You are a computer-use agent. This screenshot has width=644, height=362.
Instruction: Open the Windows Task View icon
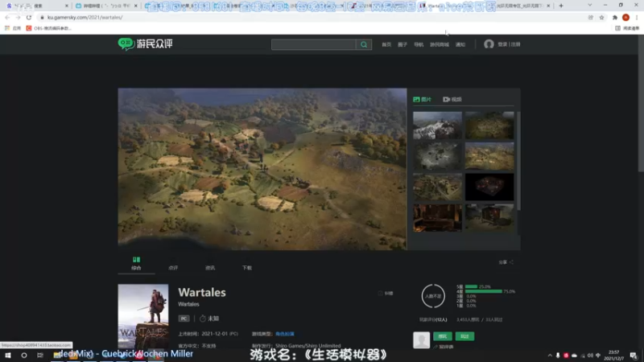click(39, 355)
